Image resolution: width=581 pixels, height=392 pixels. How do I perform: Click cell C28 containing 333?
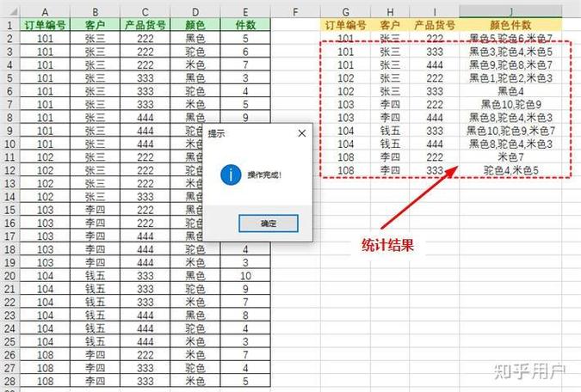coord(145,382)
